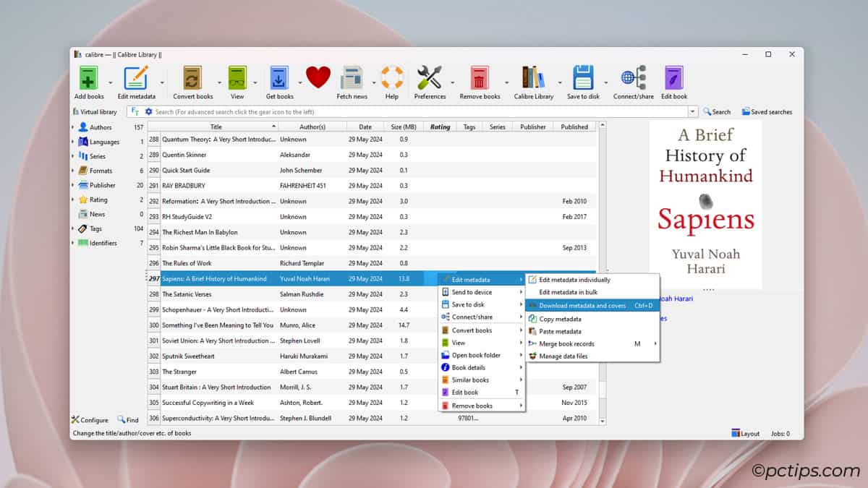The width and height of the screenshot is (868, 488).
Task: Click the Layout button in status bar
Action: point(746,434)
